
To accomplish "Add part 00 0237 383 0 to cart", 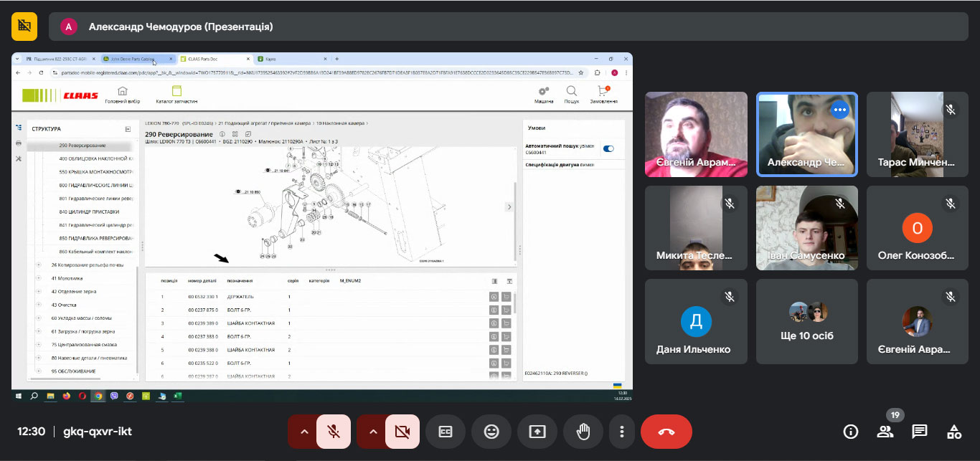I will pos(507,336).
